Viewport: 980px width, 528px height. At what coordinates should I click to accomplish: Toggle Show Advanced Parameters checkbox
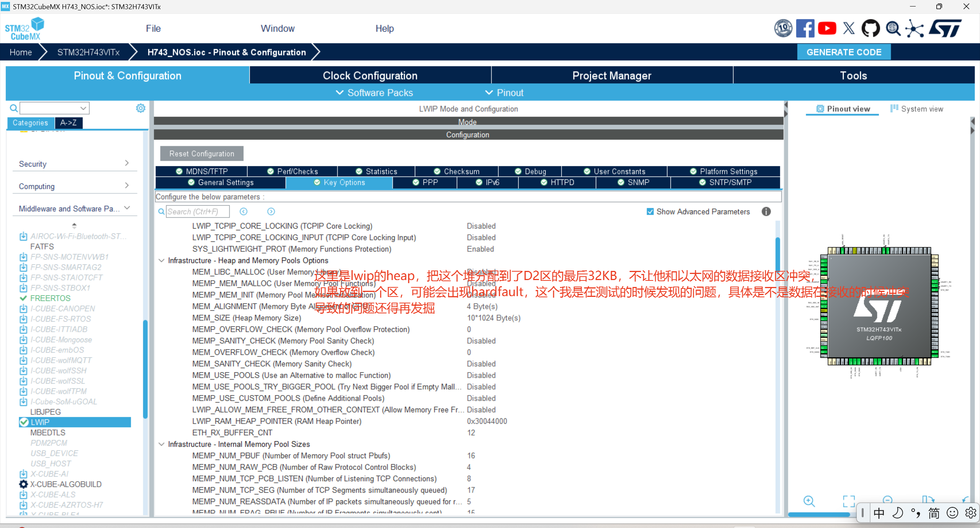(x=650, y=212)
